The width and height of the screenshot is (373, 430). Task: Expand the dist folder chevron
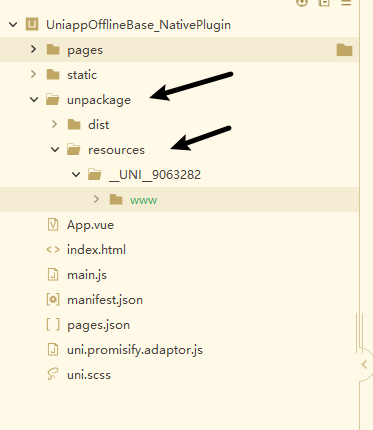[x=55, y=124]
